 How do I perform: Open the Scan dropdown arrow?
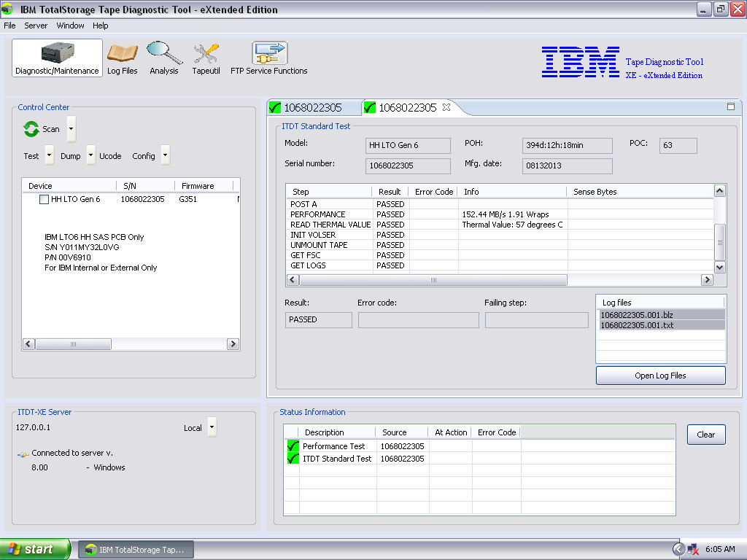(71, 128)
